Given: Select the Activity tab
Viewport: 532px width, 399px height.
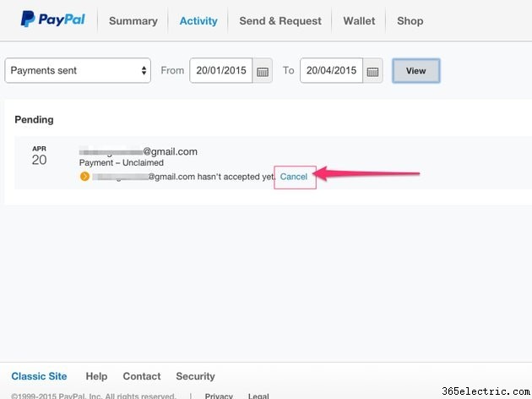Looking at the screenshot, I should click(x=198, y=21).
